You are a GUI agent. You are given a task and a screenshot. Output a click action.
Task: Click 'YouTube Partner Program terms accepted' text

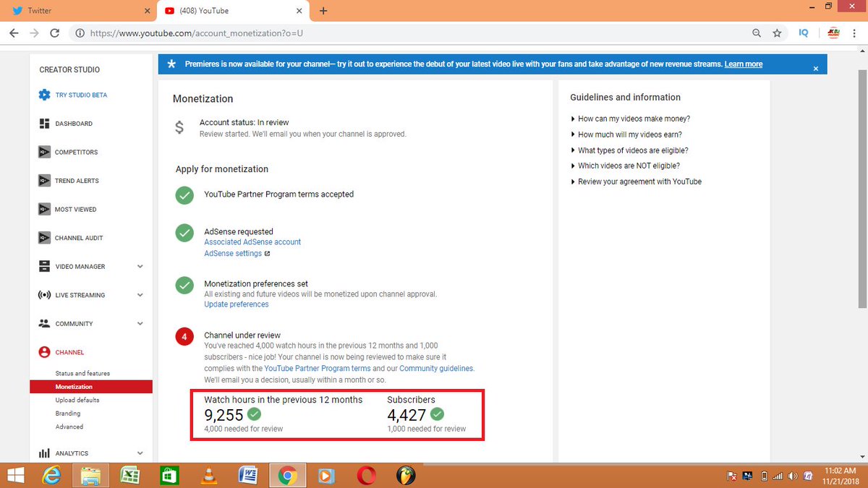coord(279,194)
